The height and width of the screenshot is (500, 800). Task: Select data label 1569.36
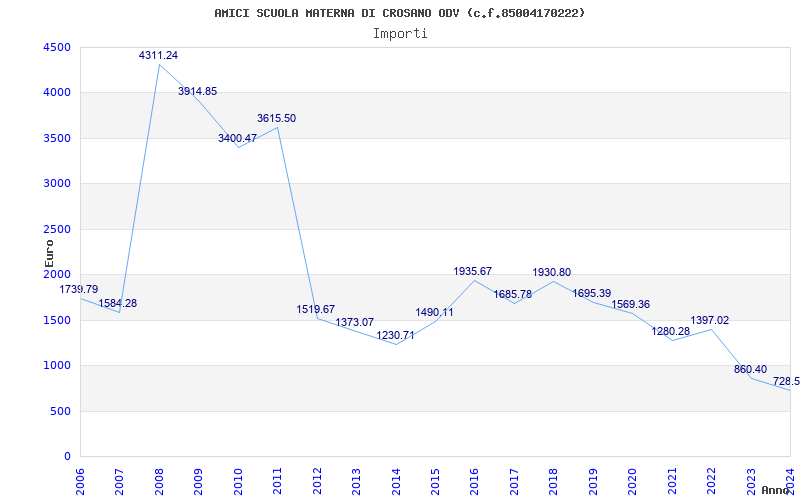[x=631, y=305]
